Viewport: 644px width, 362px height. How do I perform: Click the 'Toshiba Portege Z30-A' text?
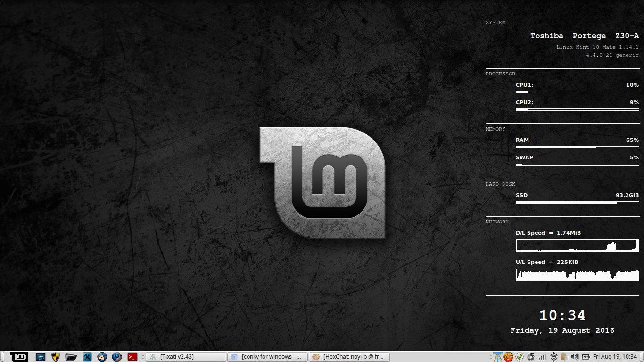585,36
